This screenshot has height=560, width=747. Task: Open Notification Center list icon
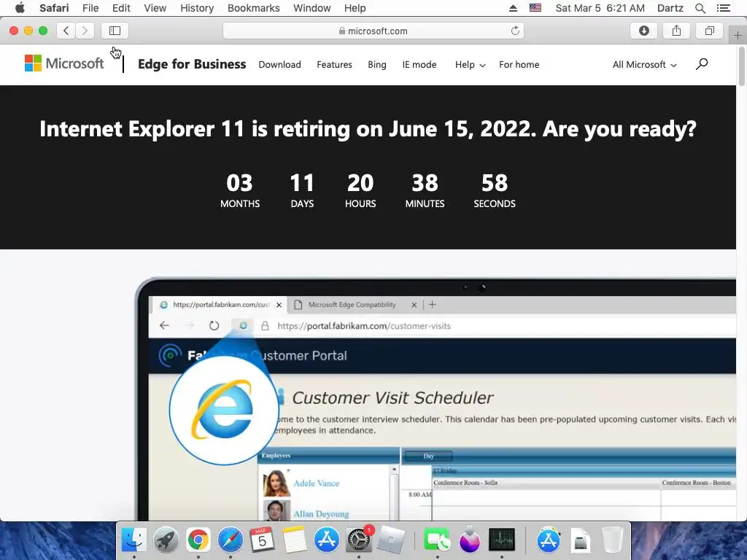(723, 8)
